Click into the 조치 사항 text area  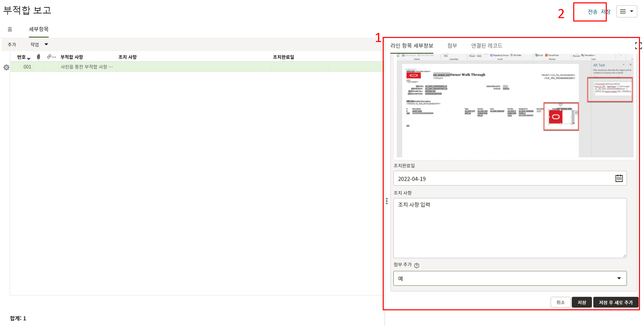(509, 228)
